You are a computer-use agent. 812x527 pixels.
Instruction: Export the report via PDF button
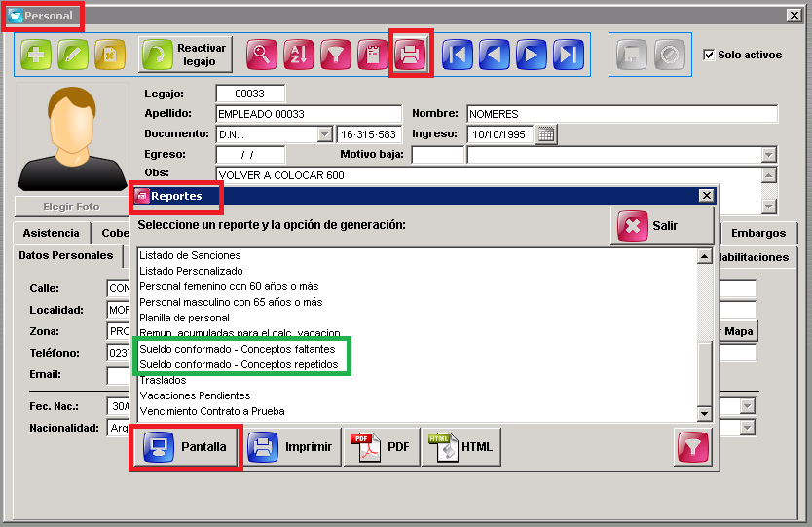click(x=382, y=447)
